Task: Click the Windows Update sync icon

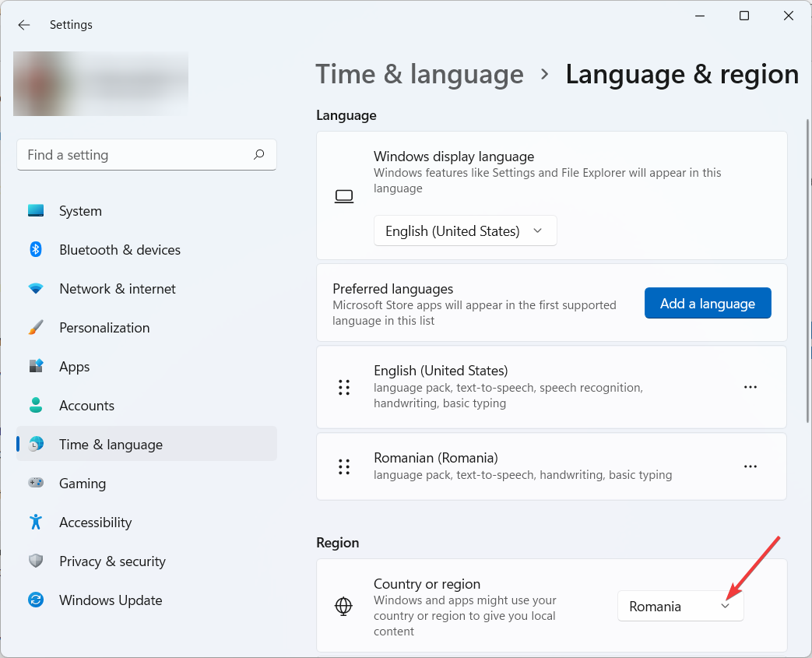Action: [x=36, y=600]
